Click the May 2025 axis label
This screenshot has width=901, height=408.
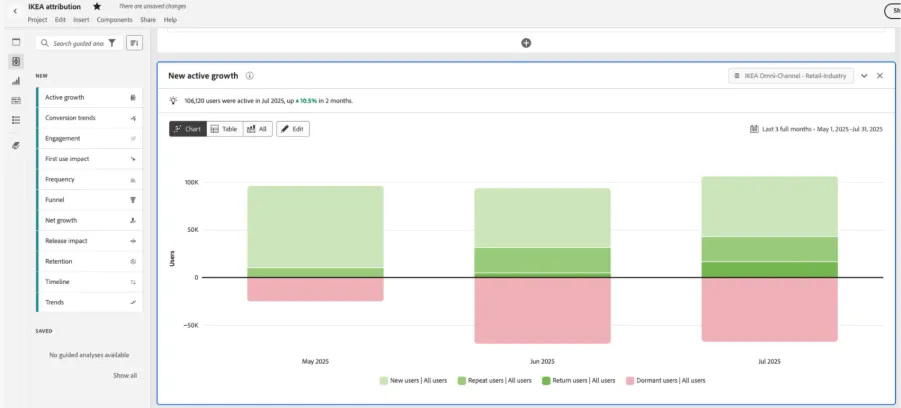pos(315,361)
